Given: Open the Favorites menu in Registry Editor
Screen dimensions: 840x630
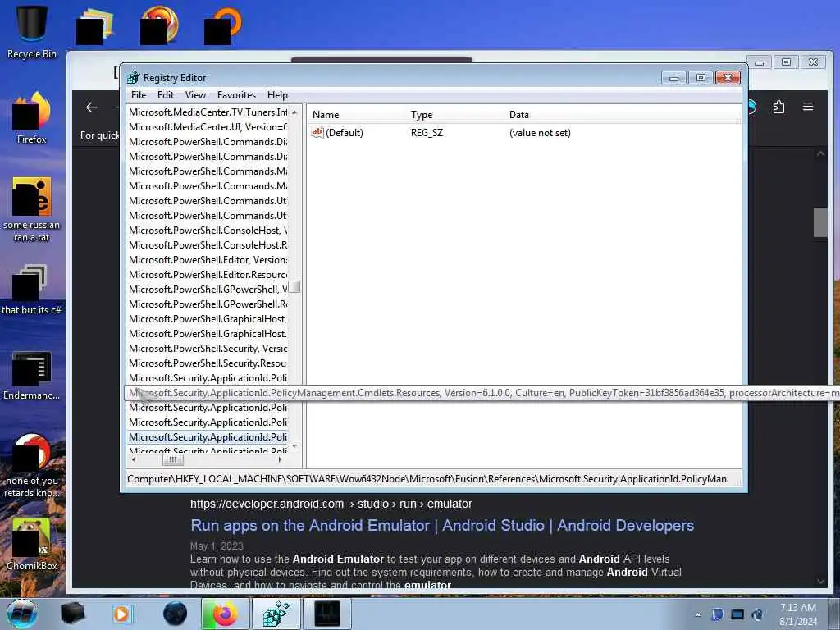Looking at the screenshot, I should (236, 95).
